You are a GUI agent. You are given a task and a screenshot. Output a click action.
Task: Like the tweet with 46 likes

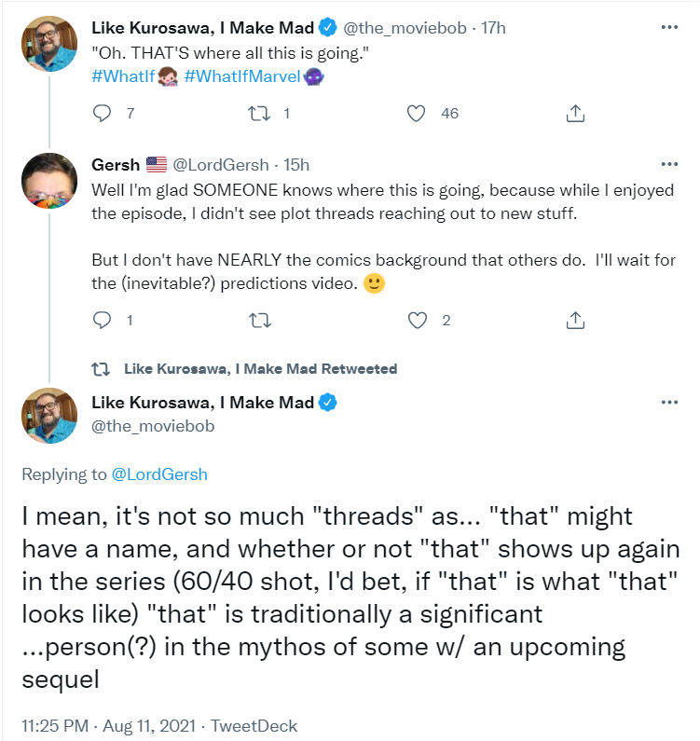[417, 114]
